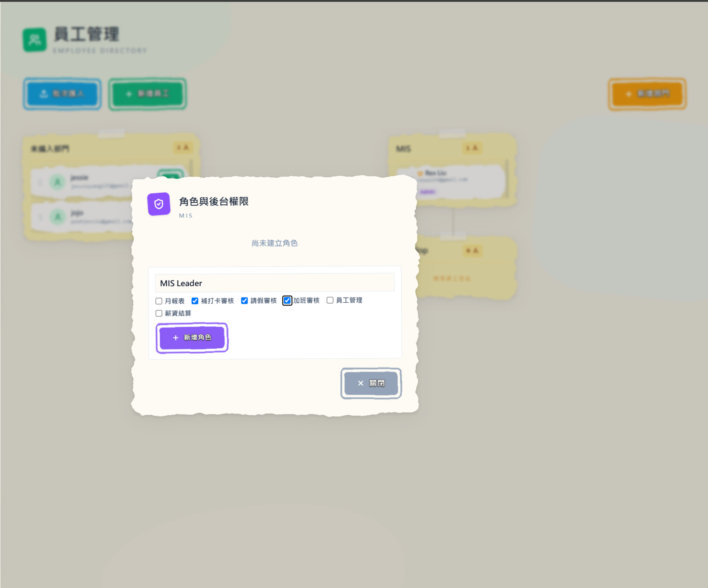
Task: Close the role permissions dialog with 關閉
Action: (371, 383)
